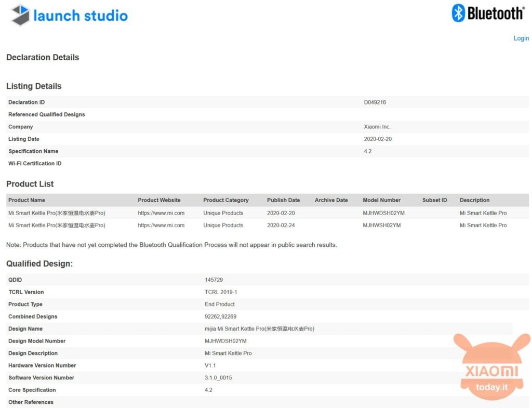Click the Description cell in the 2020-02-24 row

coord(483,225)
